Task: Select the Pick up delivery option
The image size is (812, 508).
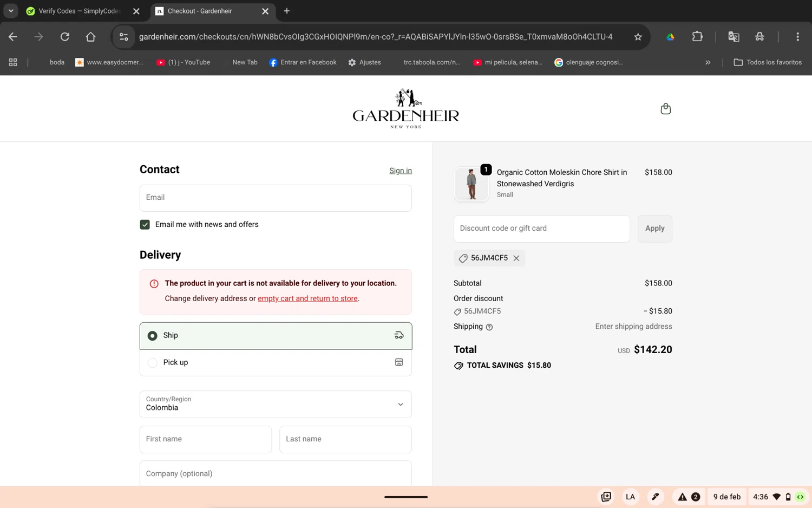Action: coord(276,363)
